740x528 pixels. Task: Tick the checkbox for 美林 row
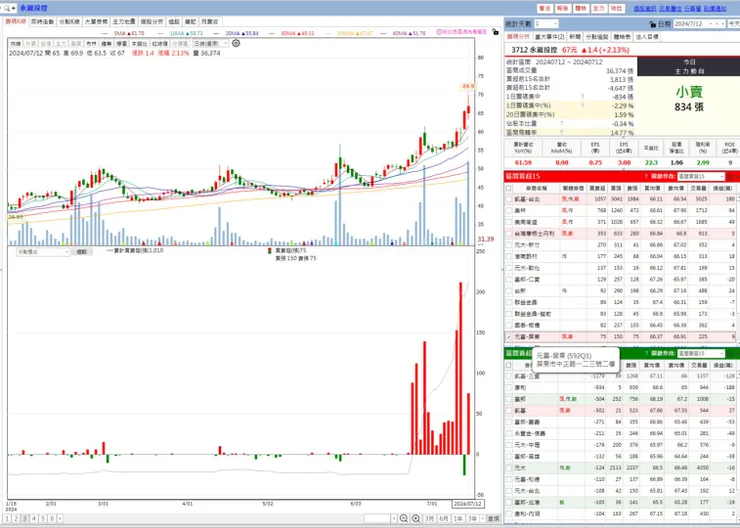click(509, 210)
